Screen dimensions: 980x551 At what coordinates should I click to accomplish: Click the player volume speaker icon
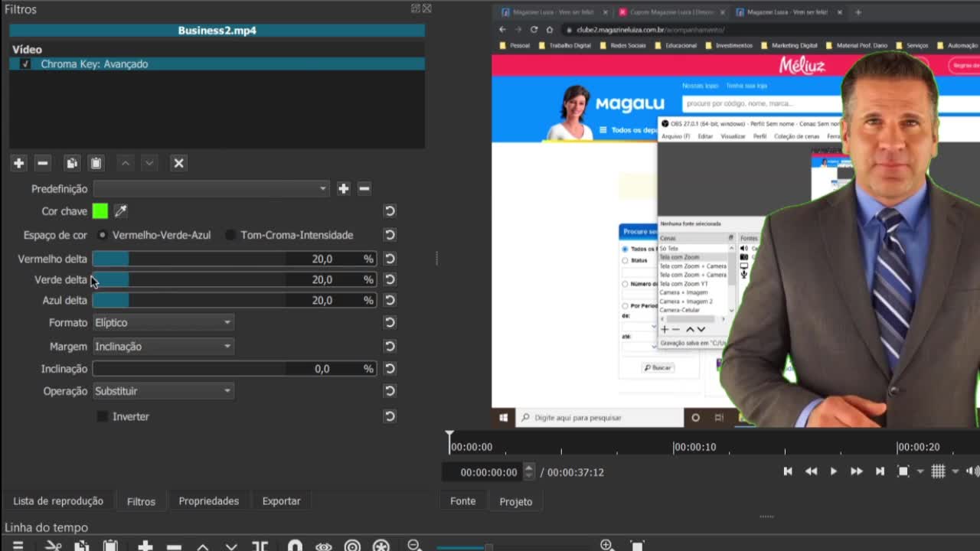(x=973, y=471)
